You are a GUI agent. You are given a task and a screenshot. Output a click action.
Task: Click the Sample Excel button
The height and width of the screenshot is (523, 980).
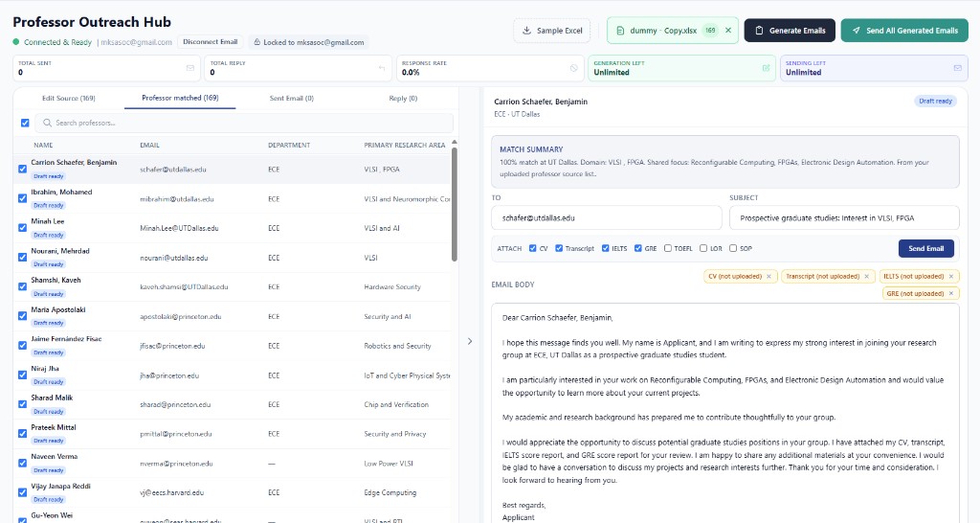[552, 31]
